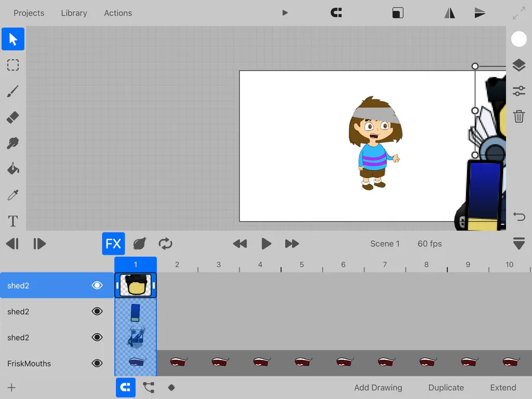Click the fast forward button
Screen dimensions: 532x399
pyautogui.click(x=292, y=244)
